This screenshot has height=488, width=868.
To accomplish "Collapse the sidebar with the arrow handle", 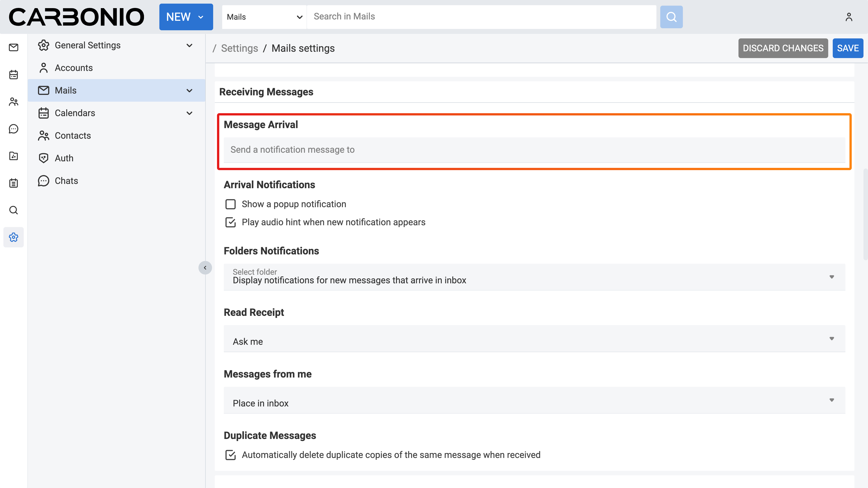I will [x=205, y=268].
